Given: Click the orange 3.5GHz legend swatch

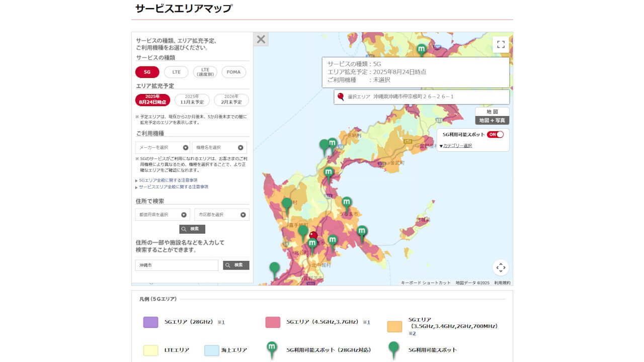Looking at the screenshot, I should click(x=394, y=326).
